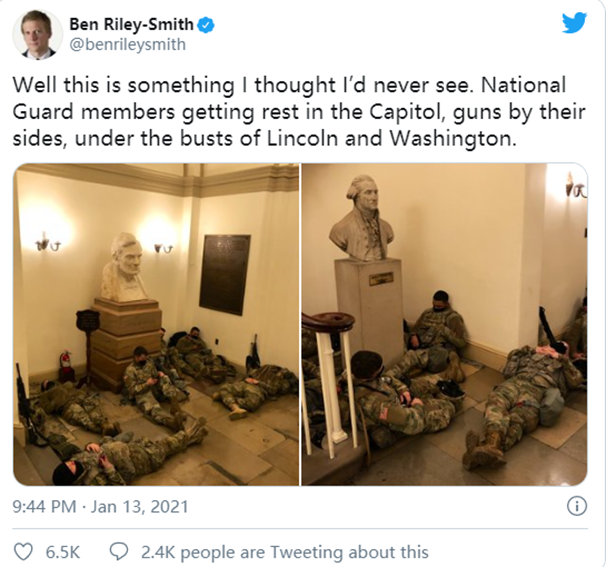Click the white railing in right photo
Image resolution: width=606 pixels, height=567 pixels.
click(x=329, y=383)
